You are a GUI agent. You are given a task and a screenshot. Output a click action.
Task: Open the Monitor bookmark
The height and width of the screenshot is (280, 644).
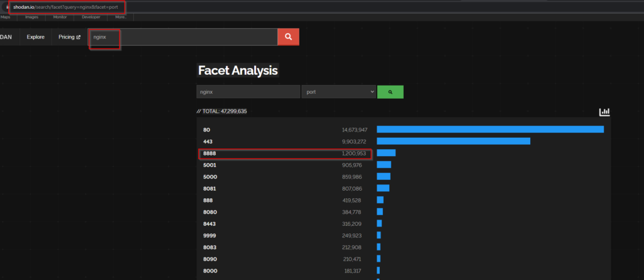[60, 17]
